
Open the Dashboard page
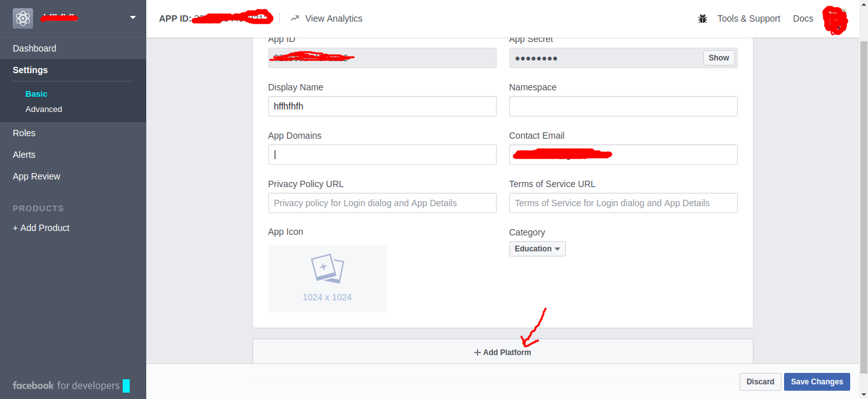(x=34, y=48)
